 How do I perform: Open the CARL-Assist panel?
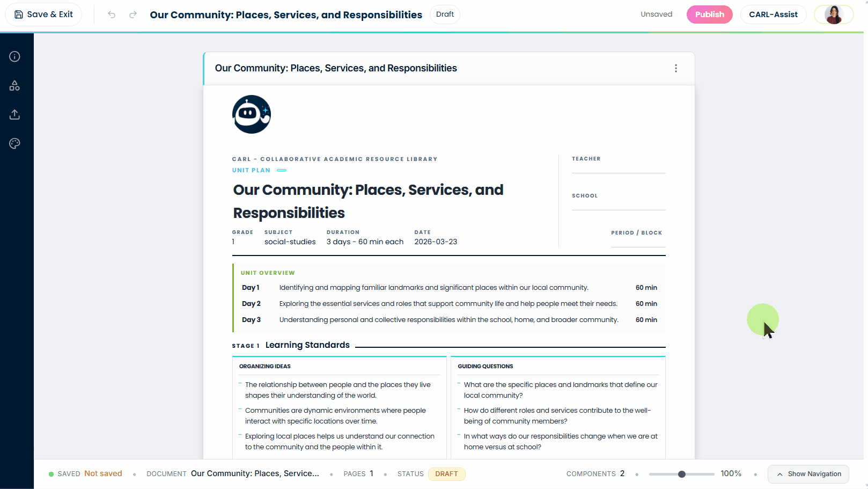coord(773,14)
